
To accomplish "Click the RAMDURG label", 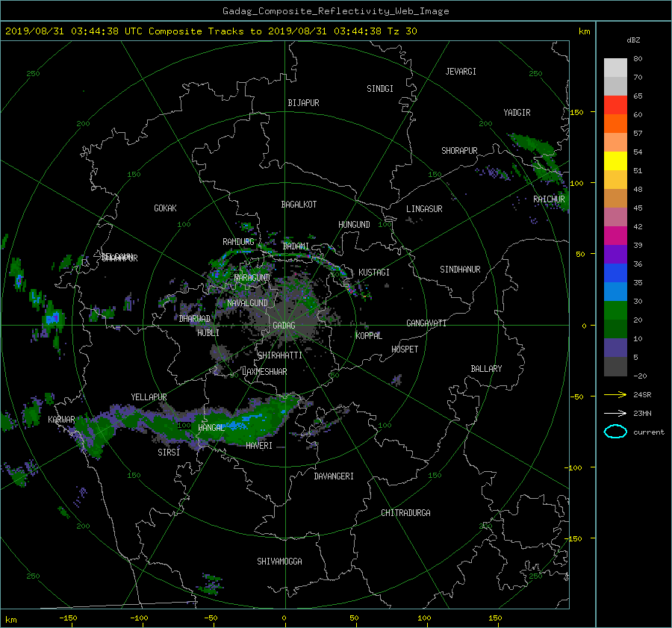I will click(x=238, y=242).
